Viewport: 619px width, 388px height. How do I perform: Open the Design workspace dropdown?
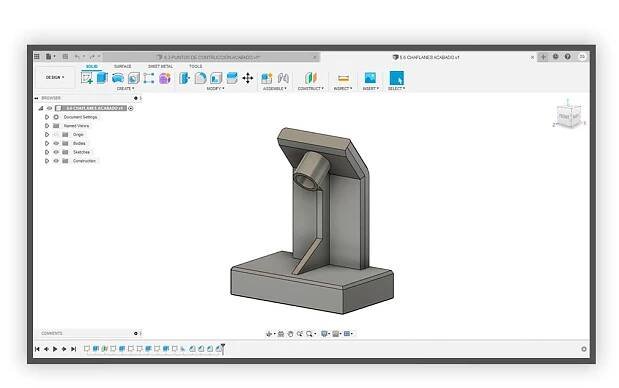(55, 77)
